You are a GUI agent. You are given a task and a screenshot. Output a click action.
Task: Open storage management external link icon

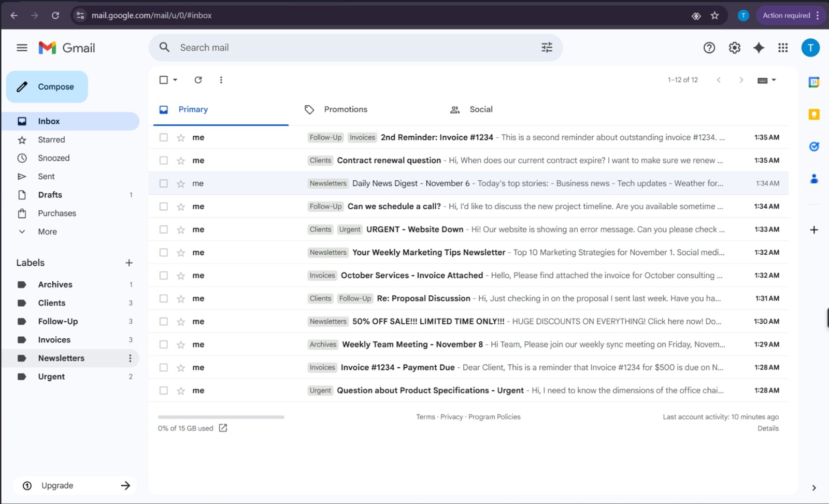[x=223, y=428]
